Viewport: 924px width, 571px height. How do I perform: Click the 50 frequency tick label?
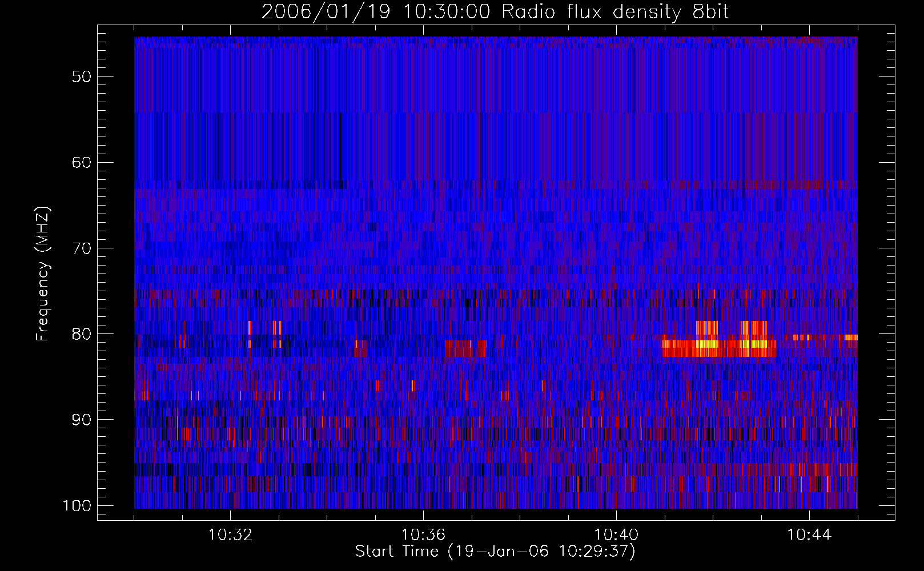81,77
